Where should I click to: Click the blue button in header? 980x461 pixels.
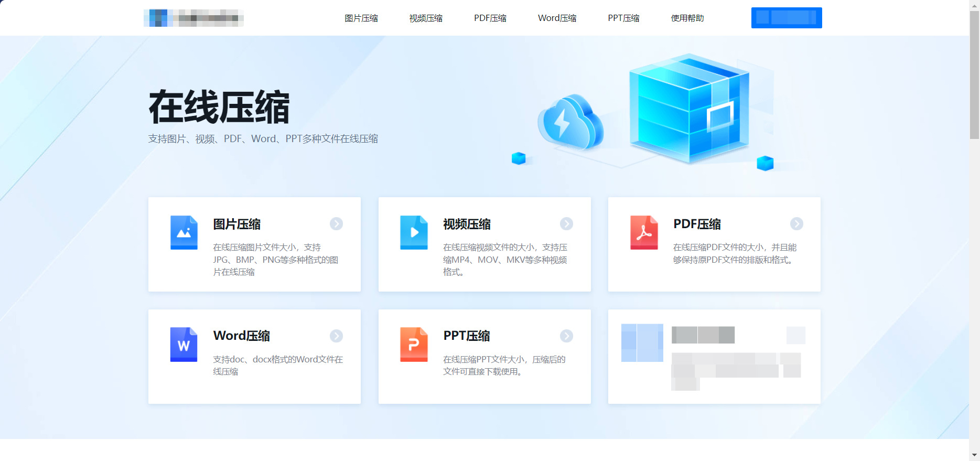point(787,18)
